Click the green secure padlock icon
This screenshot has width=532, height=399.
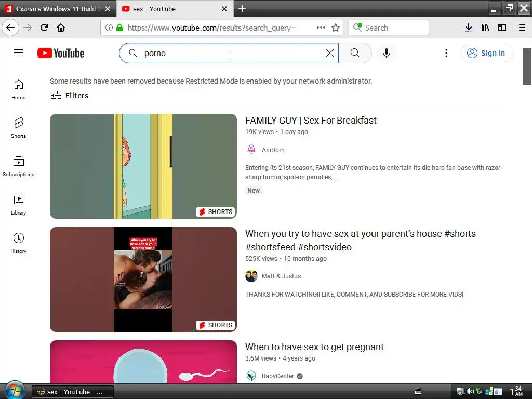click(x=119, y=28)
